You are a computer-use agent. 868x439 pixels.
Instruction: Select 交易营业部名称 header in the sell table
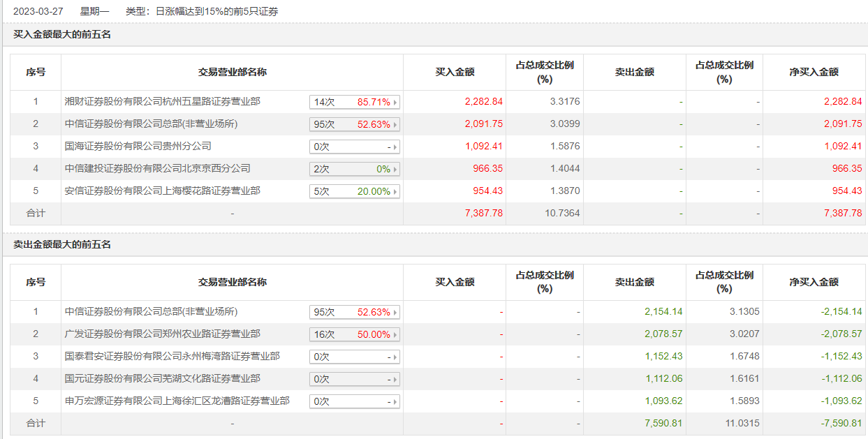click(233, 282)
